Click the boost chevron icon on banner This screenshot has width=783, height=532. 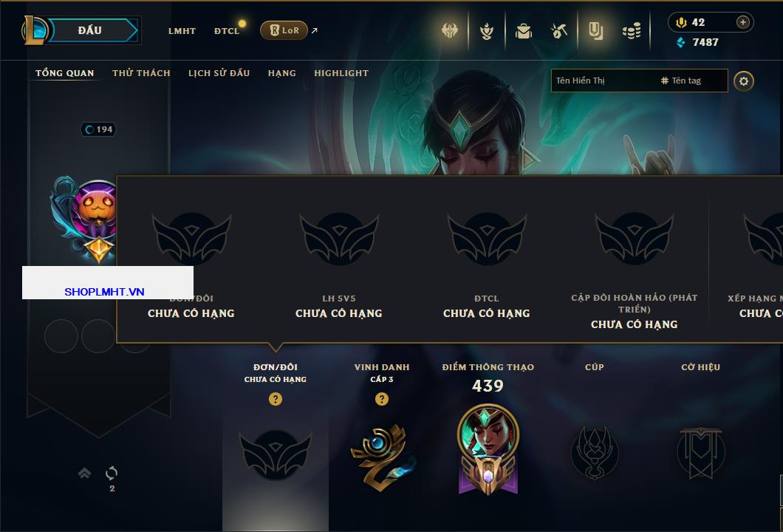point(84,473)
